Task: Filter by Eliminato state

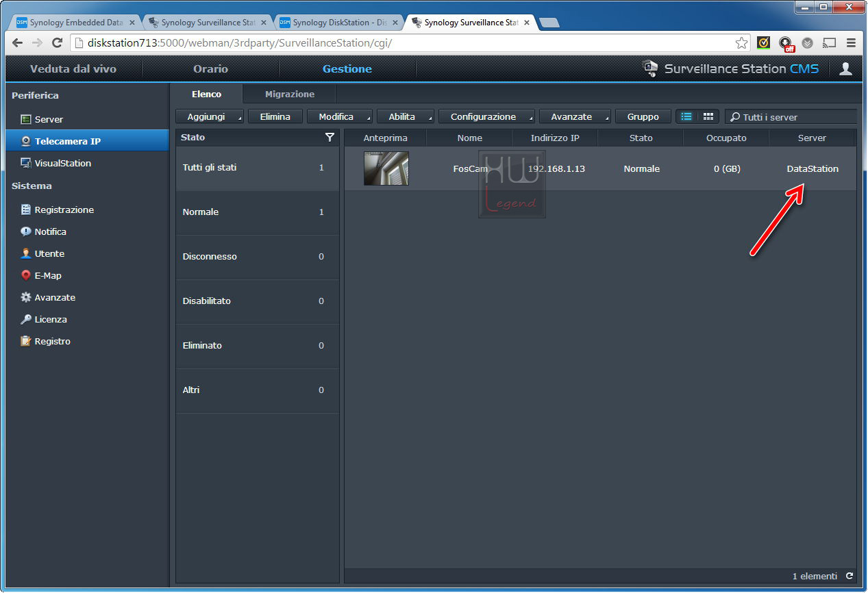Action: coord(258,346)
